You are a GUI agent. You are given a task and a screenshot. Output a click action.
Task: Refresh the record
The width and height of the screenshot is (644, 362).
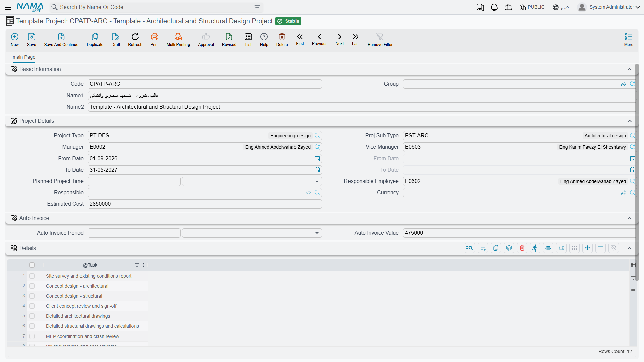(x=135, y=40)
